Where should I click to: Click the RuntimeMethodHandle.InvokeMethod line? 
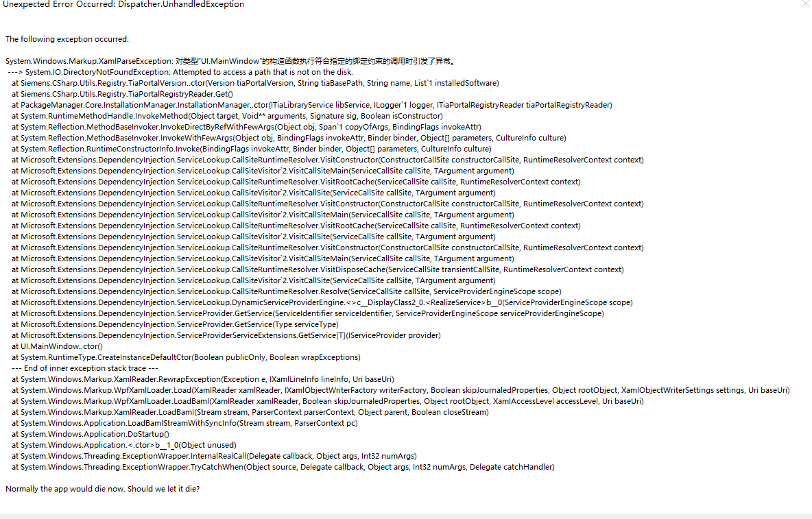227,116
